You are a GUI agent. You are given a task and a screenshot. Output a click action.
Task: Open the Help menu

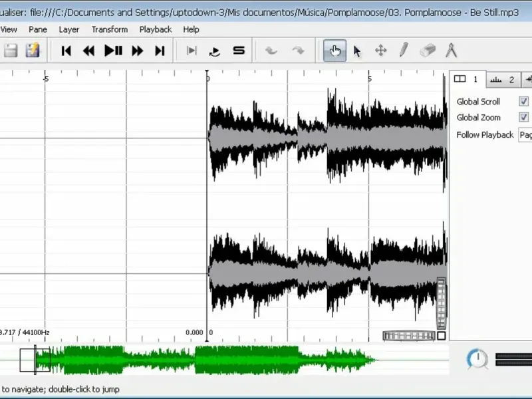tap(191, 29)
